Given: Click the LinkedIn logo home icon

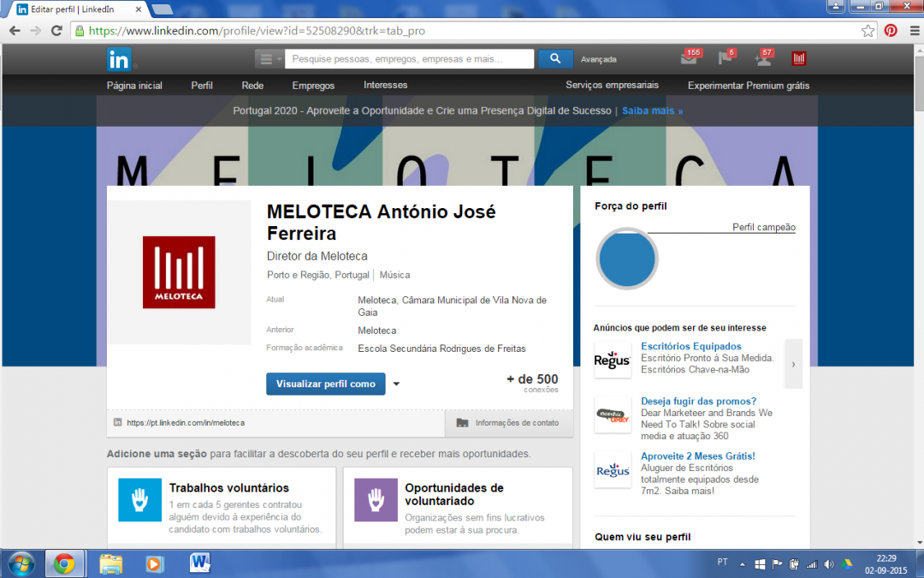Looking at the screenshot, I should coord(118,59).
